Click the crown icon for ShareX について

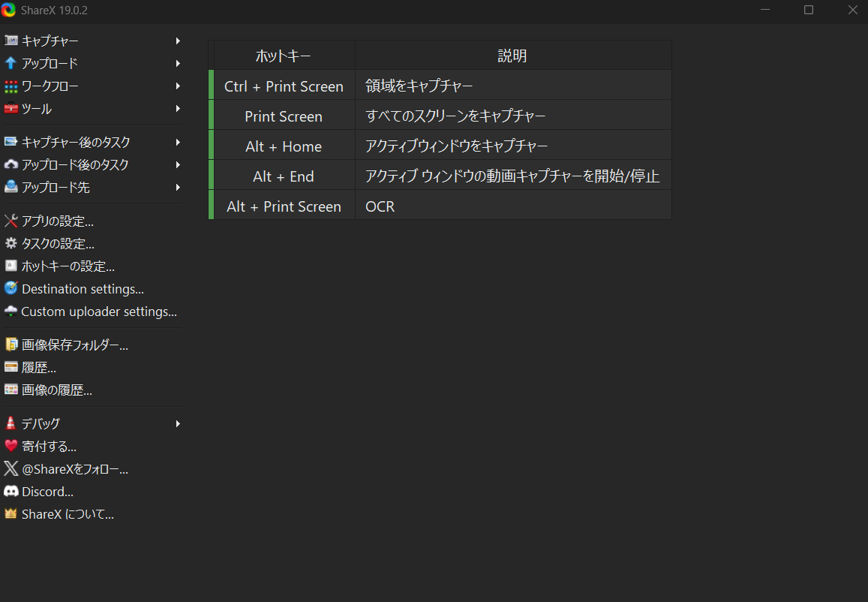pos(11,514)
